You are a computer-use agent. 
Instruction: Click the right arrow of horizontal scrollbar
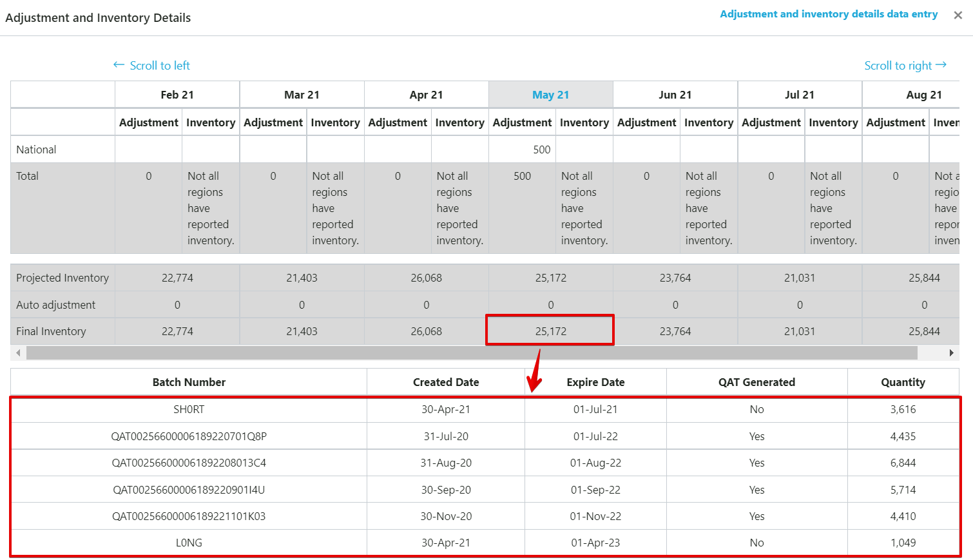[x=951, y=352]
